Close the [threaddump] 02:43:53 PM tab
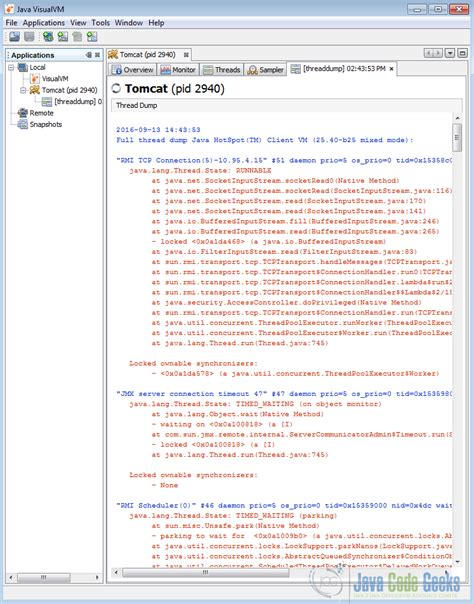474x604 pixels. coord(392,69)
